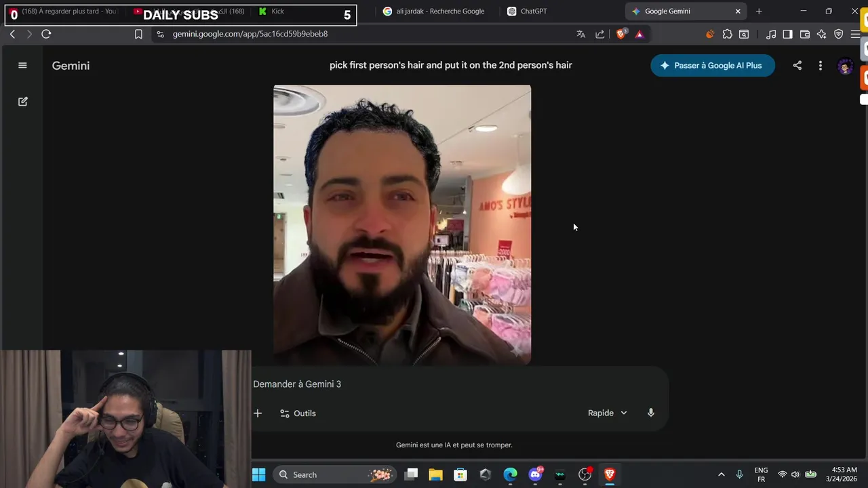Toggle the browser sidebar panel icon
The height and width of the screenshot is (488, 868).
click(787, 34)
